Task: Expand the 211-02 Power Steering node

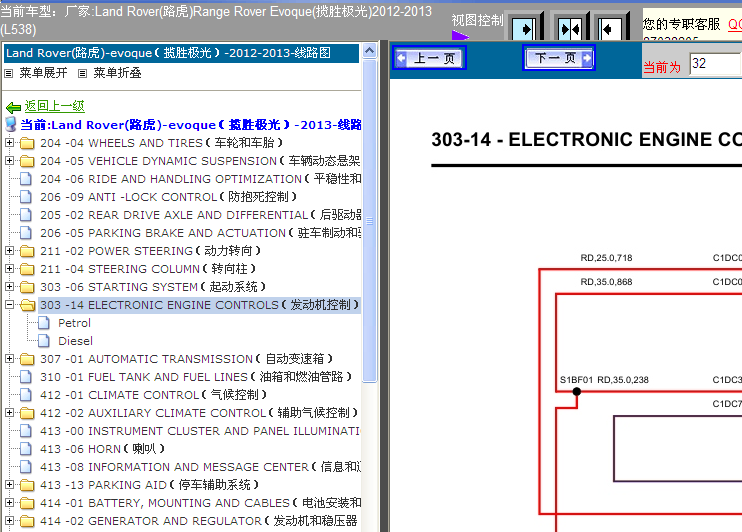Action: [9, 250]
